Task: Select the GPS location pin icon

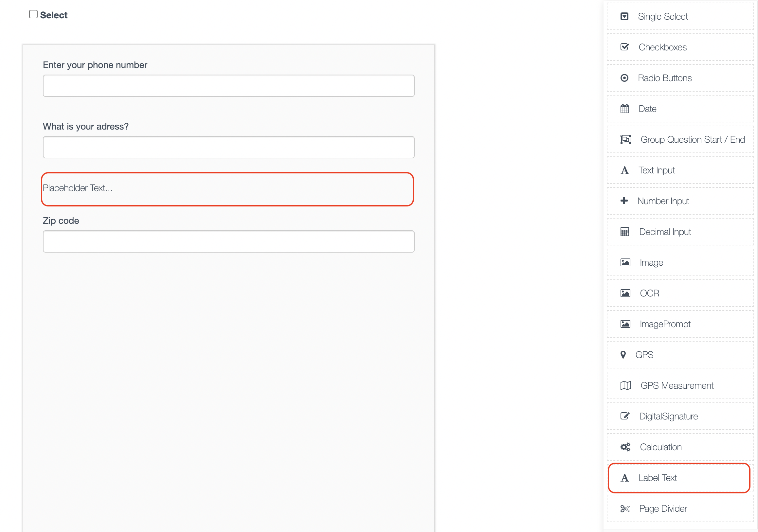Action: click(x=623, y=354)
